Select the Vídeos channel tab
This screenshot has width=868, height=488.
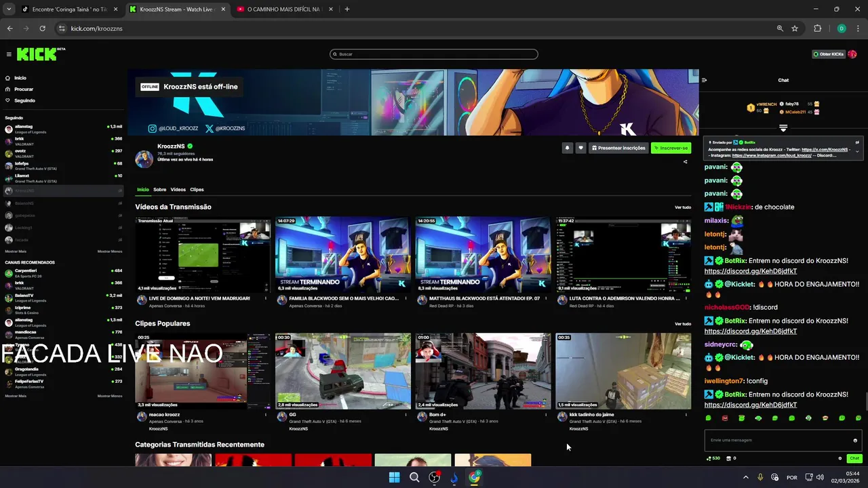pyautogui.click(x=178, y=190)
